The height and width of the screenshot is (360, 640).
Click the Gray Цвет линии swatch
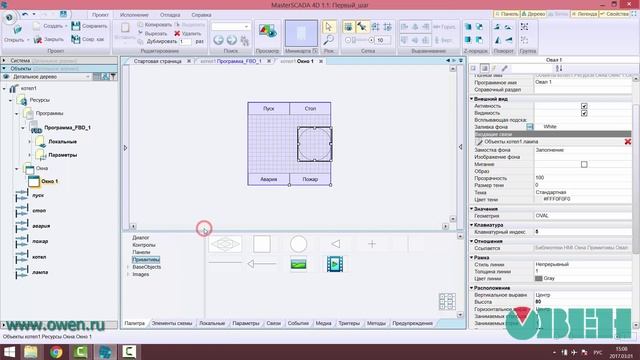538,279
